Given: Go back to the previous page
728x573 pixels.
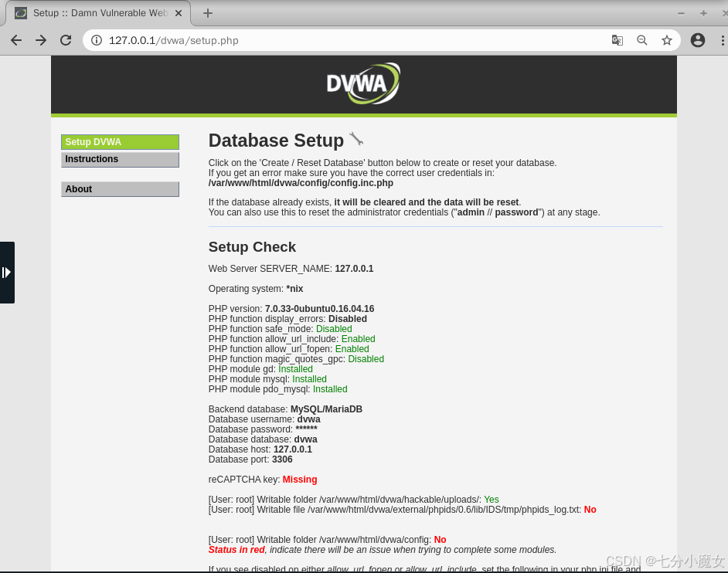Looking at the screenshot, I should click(16, 40).
